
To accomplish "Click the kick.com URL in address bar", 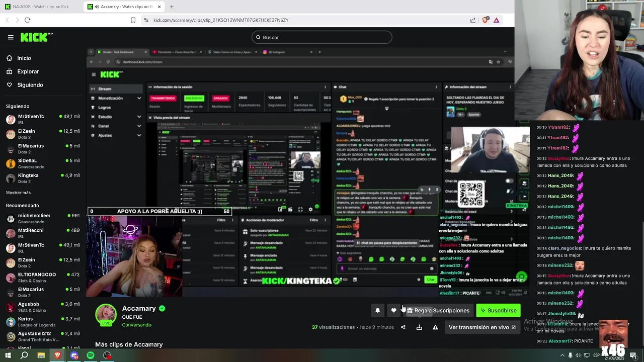I will click(221, 20).
